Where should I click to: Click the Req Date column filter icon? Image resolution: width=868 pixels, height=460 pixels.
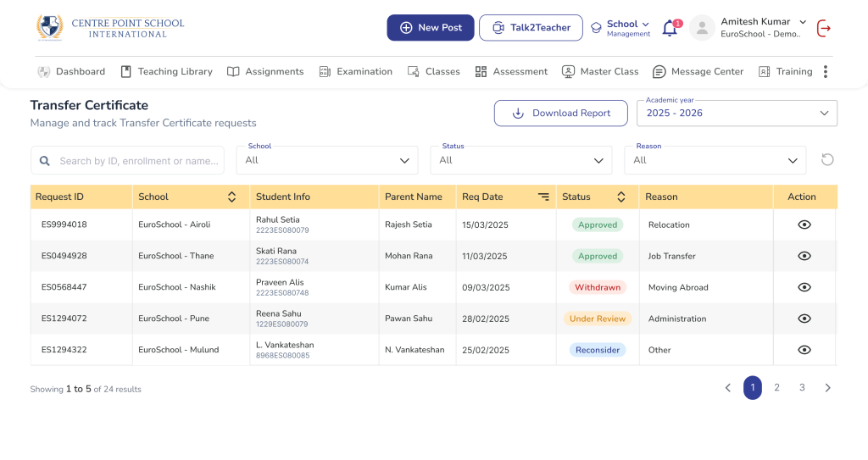(543, 197)
